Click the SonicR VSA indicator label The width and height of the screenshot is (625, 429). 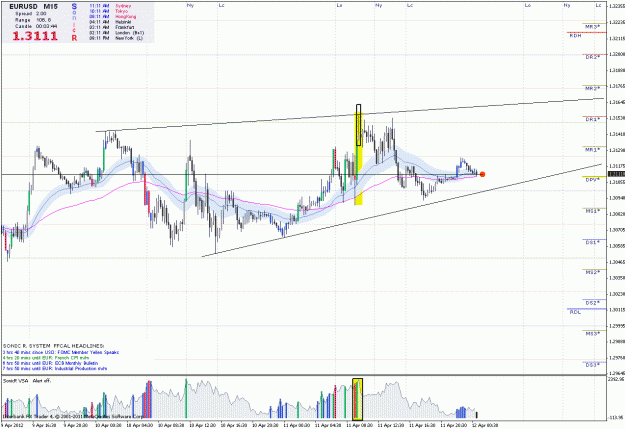coord(15,381)
